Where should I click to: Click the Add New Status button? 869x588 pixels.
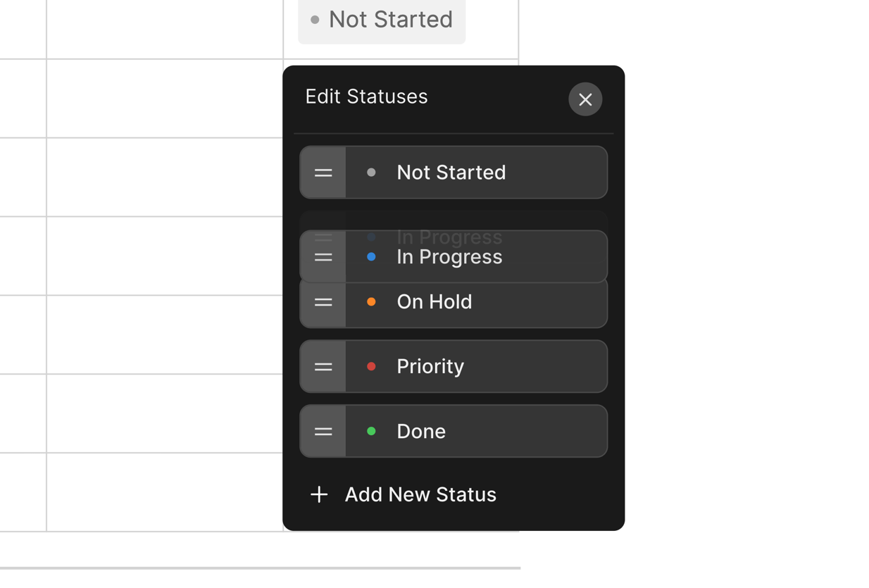coord(420,494)
